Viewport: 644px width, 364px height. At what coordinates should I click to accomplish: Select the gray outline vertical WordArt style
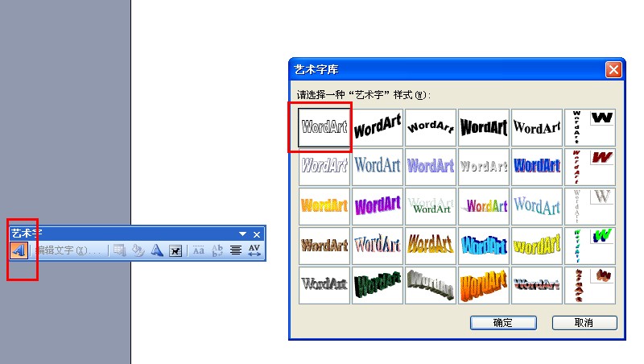pos(590,206)
